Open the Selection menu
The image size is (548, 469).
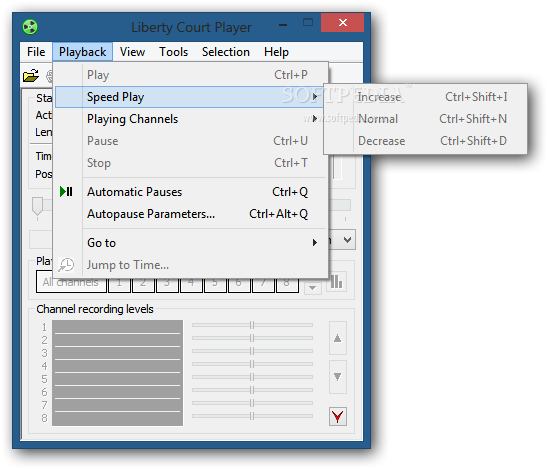pyautogui.click(x=226, y=52)
